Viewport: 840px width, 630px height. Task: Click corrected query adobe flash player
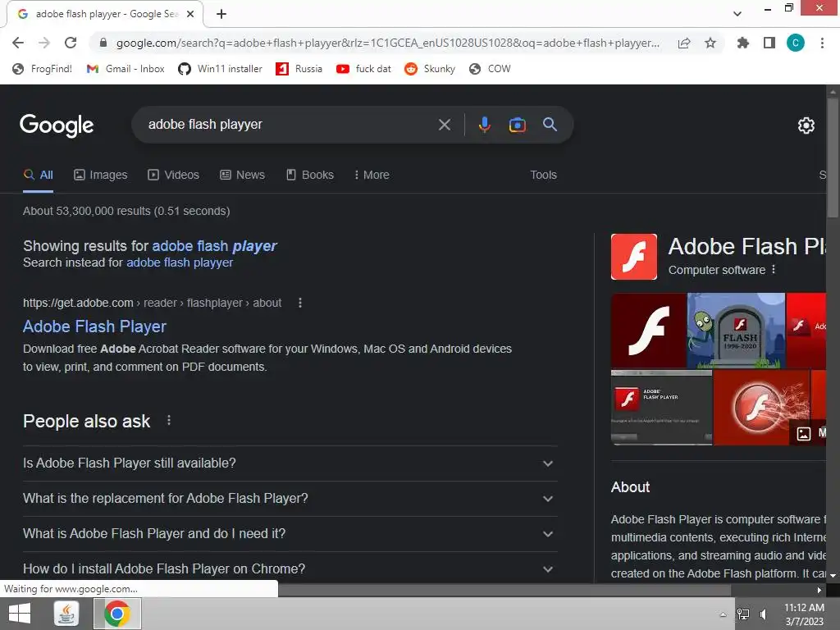coord(214,246)
